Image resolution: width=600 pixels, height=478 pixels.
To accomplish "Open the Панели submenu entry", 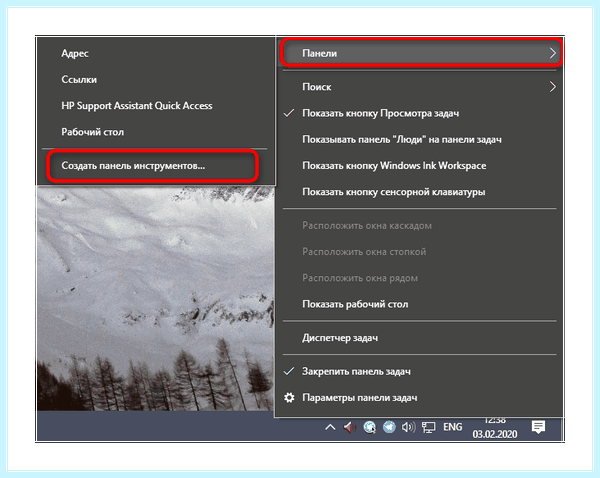I will coord(421,53).
